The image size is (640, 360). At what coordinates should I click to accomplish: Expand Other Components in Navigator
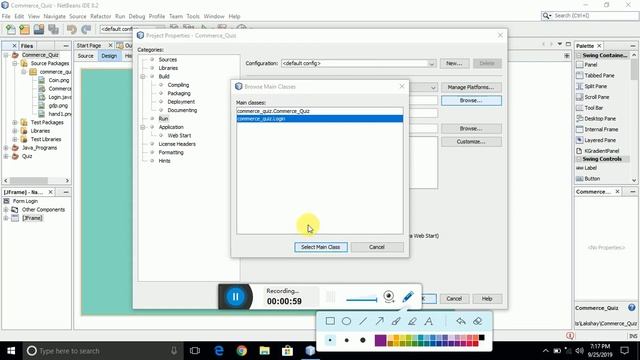pyautogui.click(x=6, y=209)
